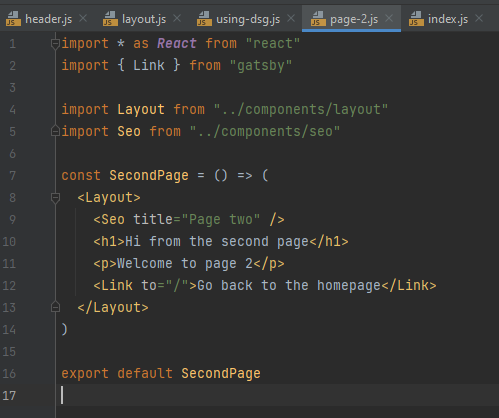
Task: Click the export keyword on line 16
Action: pos(85,374)
